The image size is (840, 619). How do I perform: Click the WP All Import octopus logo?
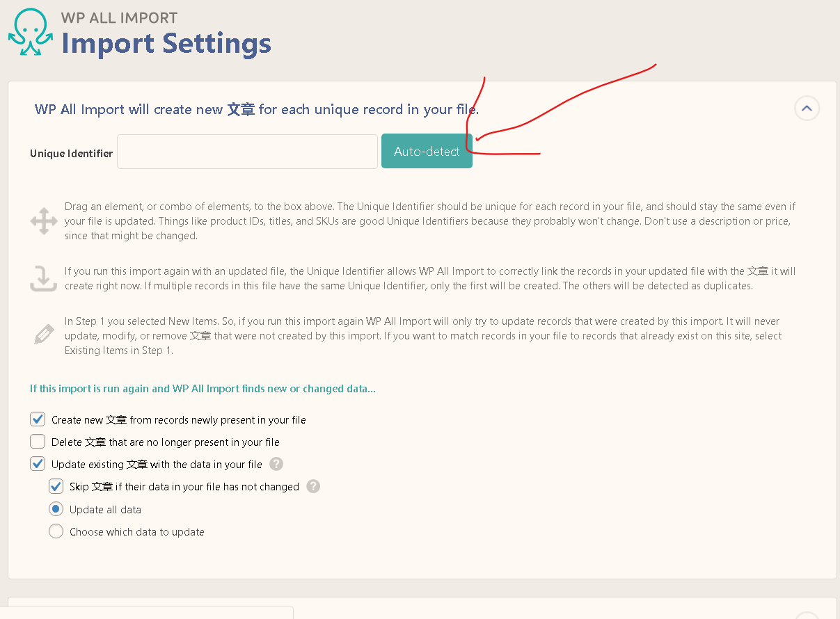tap(31, 33)
